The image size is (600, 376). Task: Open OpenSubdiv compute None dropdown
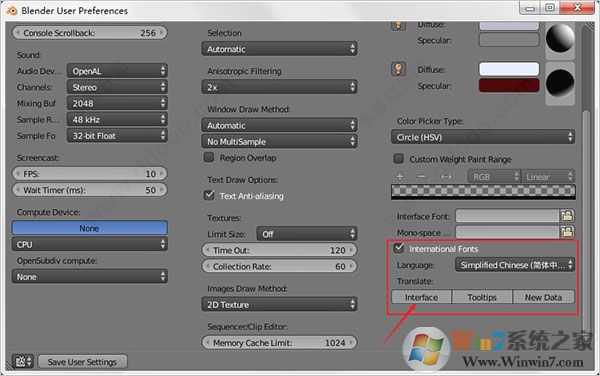point(90,276)
